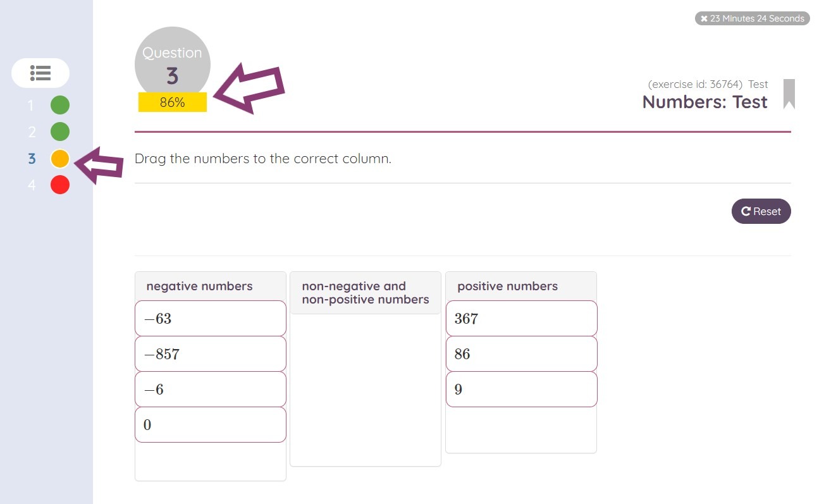Select the green status dot for question 2
This screenshot has width=824, height=504.
(60, 132)
